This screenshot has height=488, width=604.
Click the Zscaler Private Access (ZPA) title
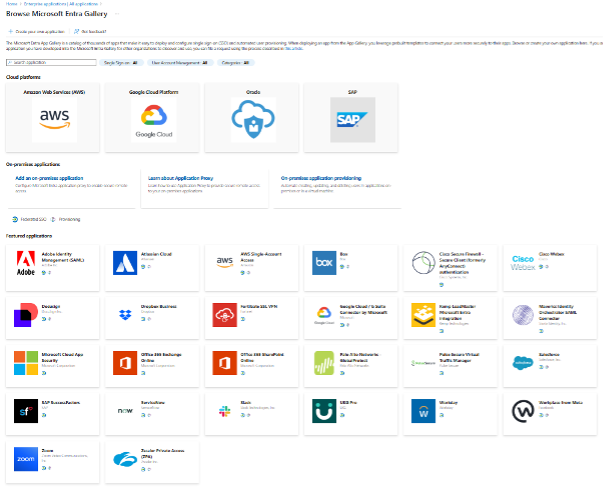click(x=162, y=453)
